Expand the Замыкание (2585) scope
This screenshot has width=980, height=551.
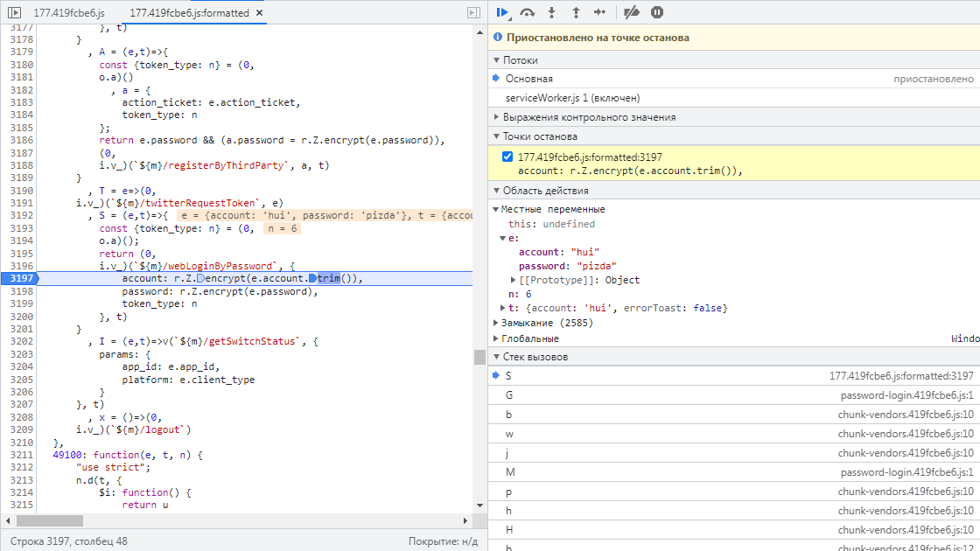(541, 323)
